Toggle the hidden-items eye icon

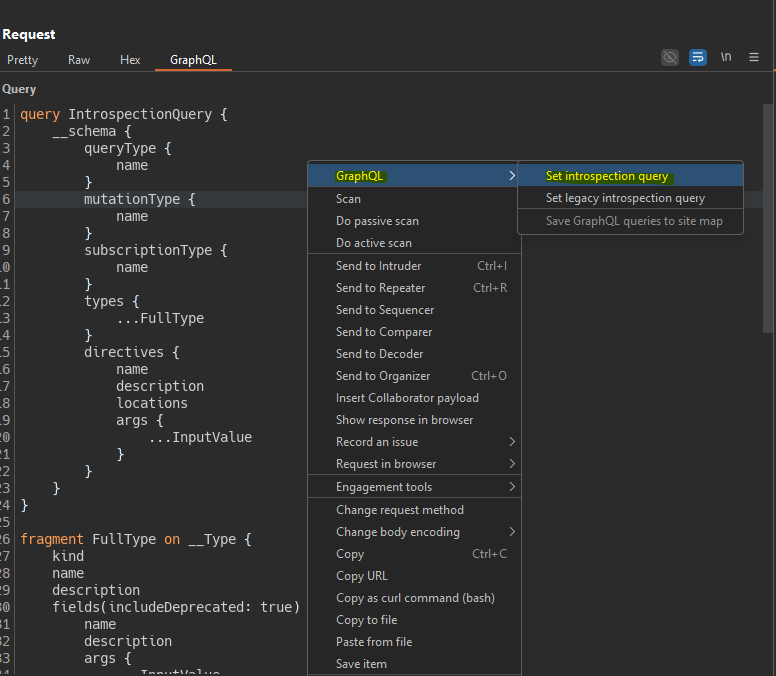click(x=670, y=57)
